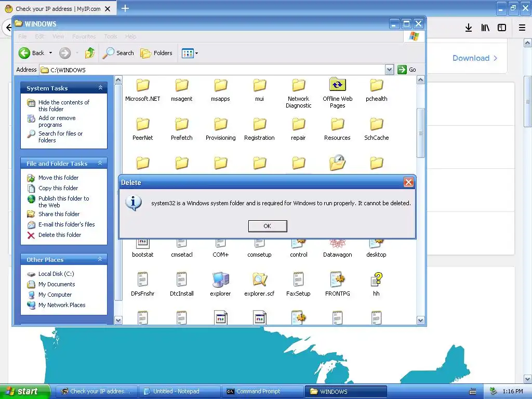532x399 pixels.
Task: Click OK in the Delete dialog
Action: point(268,226)
